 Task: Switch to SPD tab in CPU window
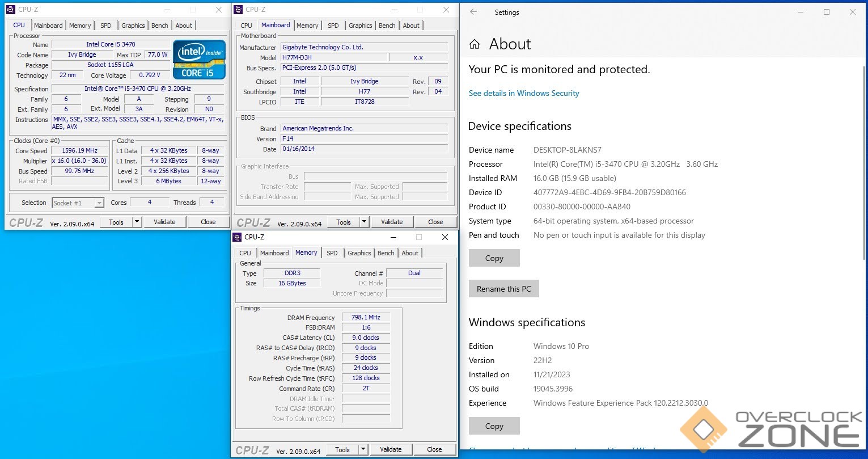point(106,26)
